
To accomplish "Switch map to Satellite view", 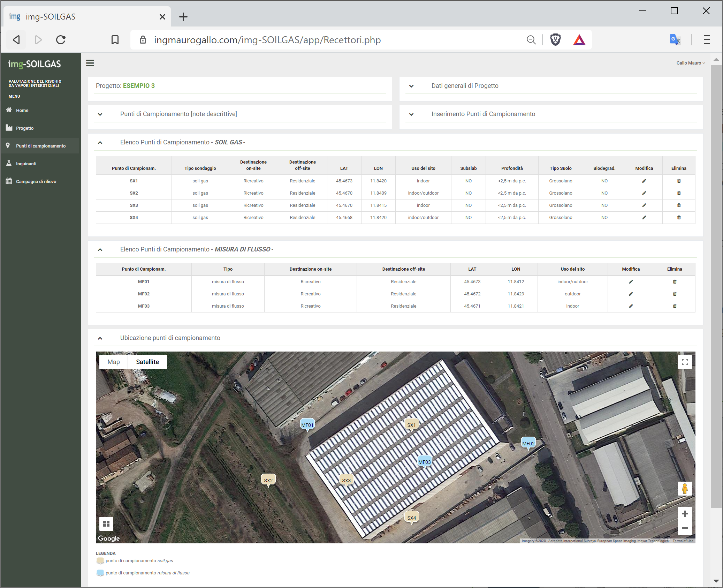I will [147, 362].
